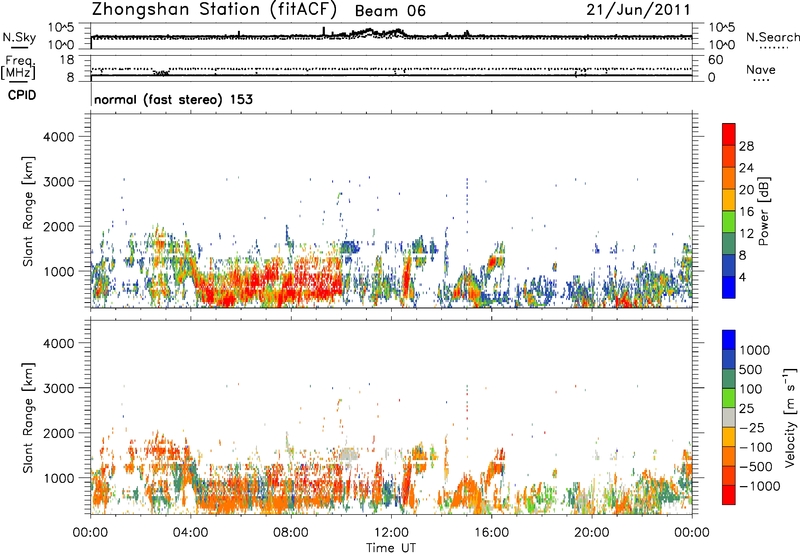Pick Velocity colorbar teal segment 100 to 500
The image size is (800, 554).
[729, 380]
